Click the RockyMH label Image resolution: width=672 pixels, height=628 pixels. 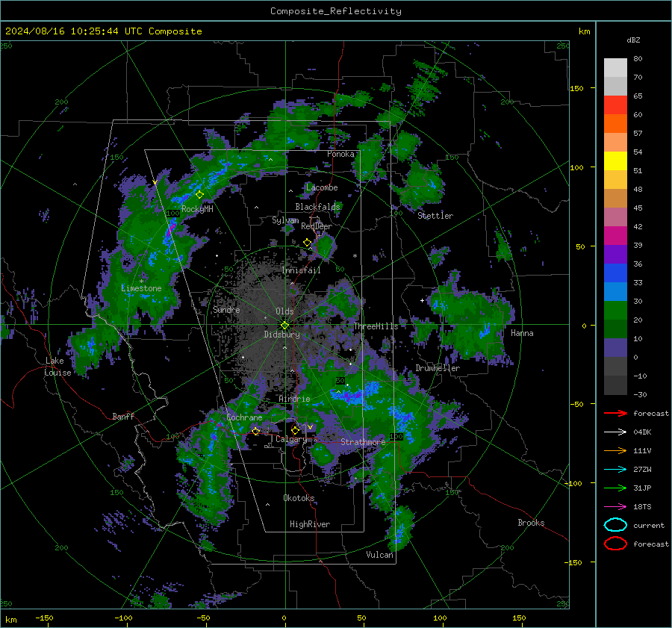pos(197,209)
